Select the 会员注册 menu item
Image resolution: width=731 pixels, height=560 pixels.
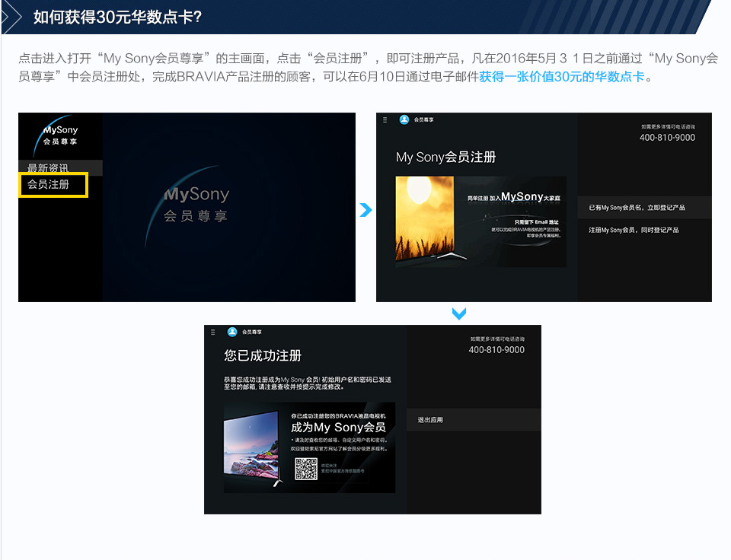53,184
